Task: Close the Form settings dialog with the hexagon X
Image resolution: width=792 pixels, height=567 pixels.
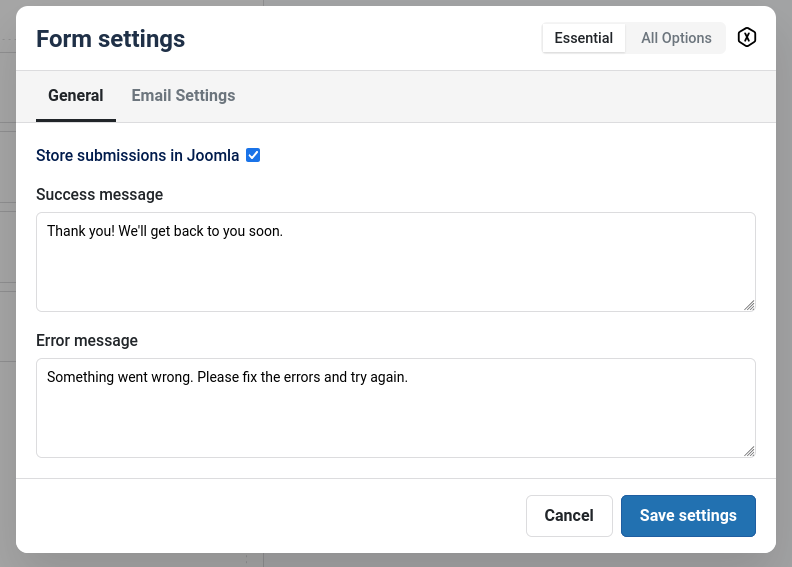Action: tap(747, 37)
